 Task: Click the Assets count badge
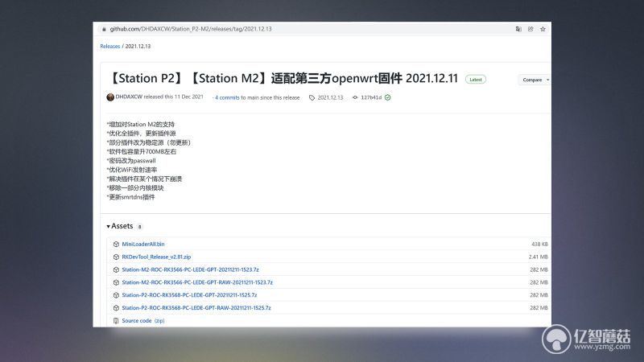tap(139, 227)
